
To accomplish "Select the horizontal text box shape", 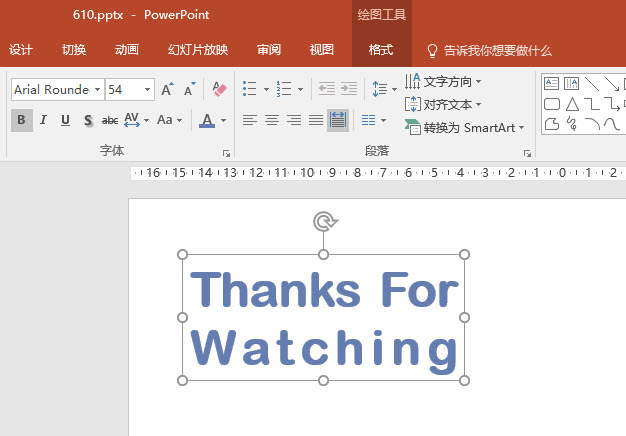I will 551,83.
